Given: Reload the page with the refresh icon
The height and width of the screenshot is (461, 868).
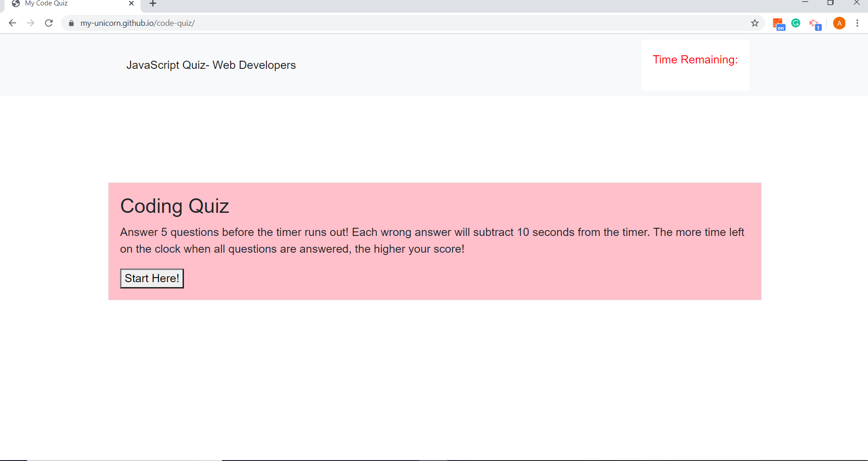Looking at the screenshot, I should [49, 23].
